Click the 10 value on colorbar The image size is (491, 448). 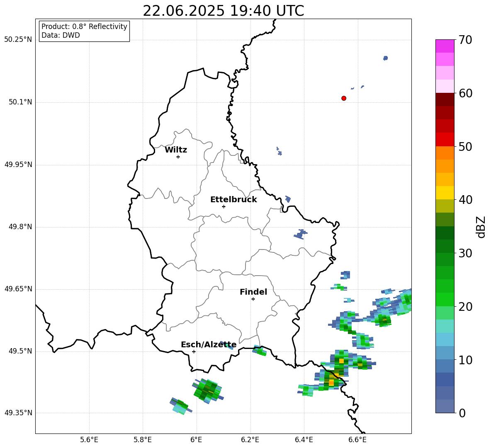click(x=465, y=360)
